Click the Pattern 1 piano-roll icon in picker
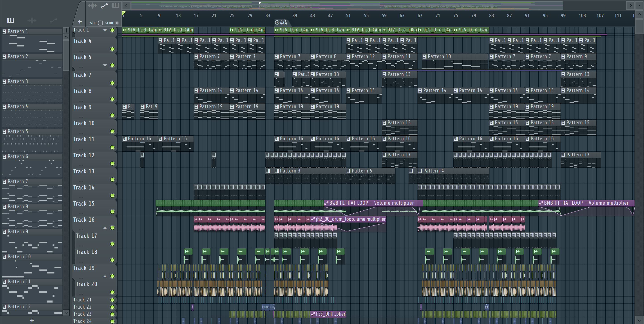This screenshot has height=324, width=644. click(4, 31)
